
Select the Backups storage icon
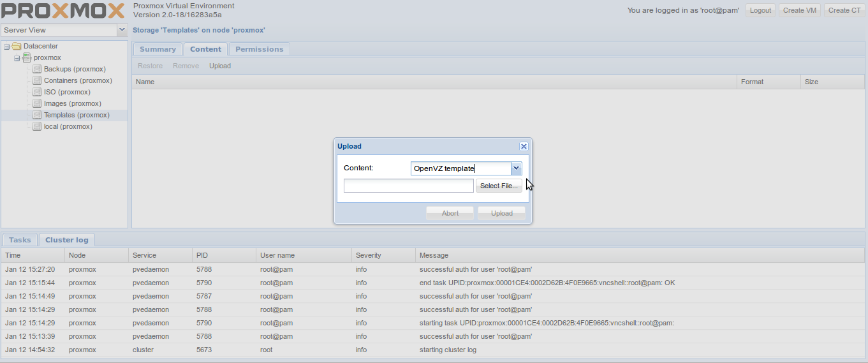37,69
